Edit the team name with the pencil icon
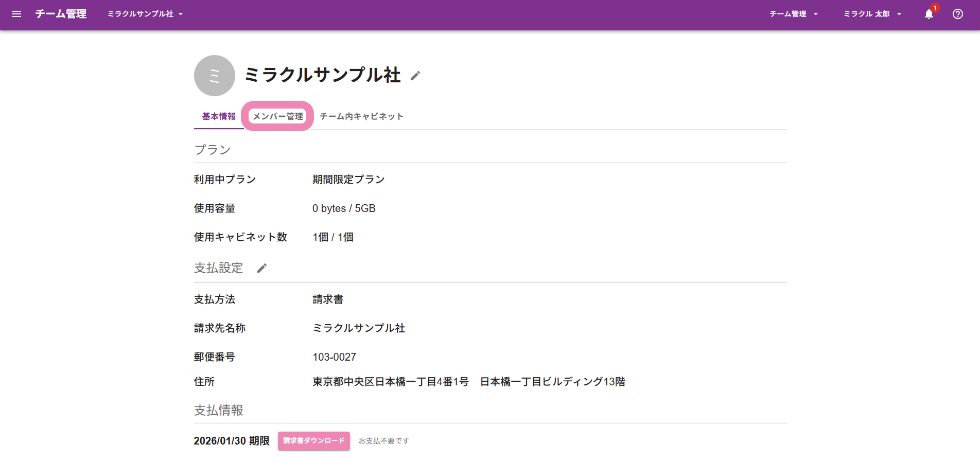 click(415, 76)
